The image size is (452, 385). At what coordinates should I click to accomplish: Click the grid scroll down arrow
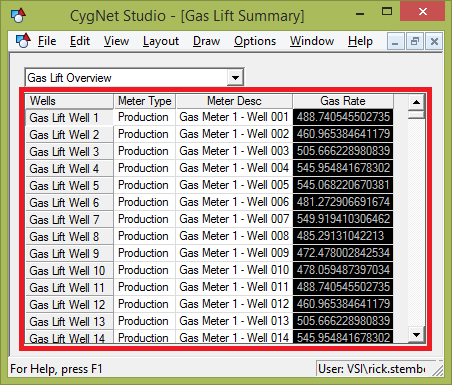click(416, 334)
